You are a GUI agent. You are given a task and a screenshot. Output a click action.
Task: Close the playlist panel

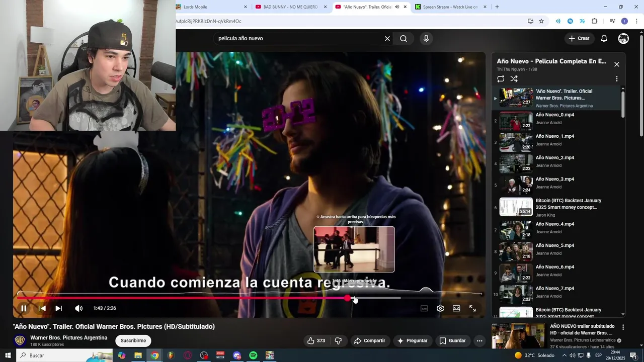pyautogui.click(x=617, y=64)
